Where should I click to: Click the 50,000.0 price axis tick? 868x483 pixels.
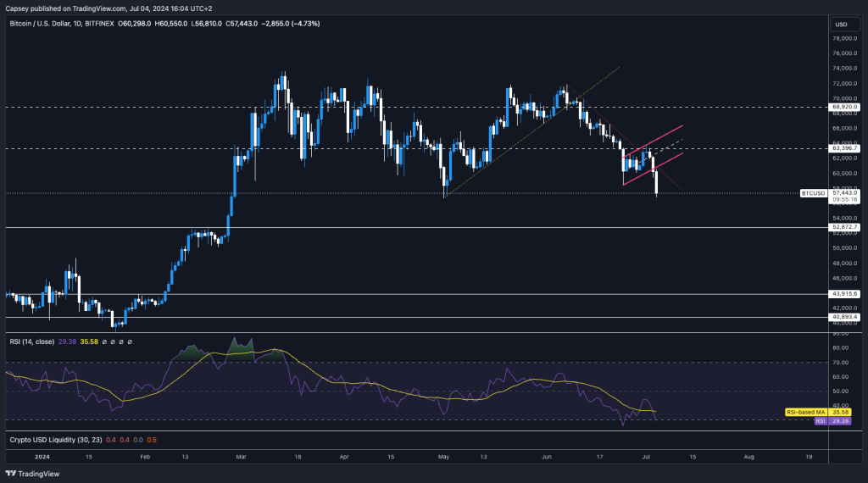(x=845, y=248)
